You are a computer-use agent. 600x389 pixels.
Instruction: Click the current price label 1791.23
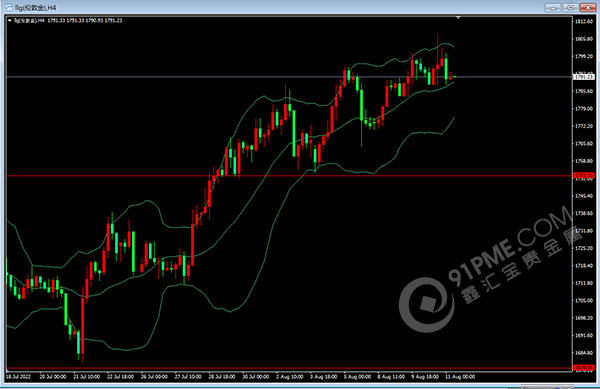(584, 77)
